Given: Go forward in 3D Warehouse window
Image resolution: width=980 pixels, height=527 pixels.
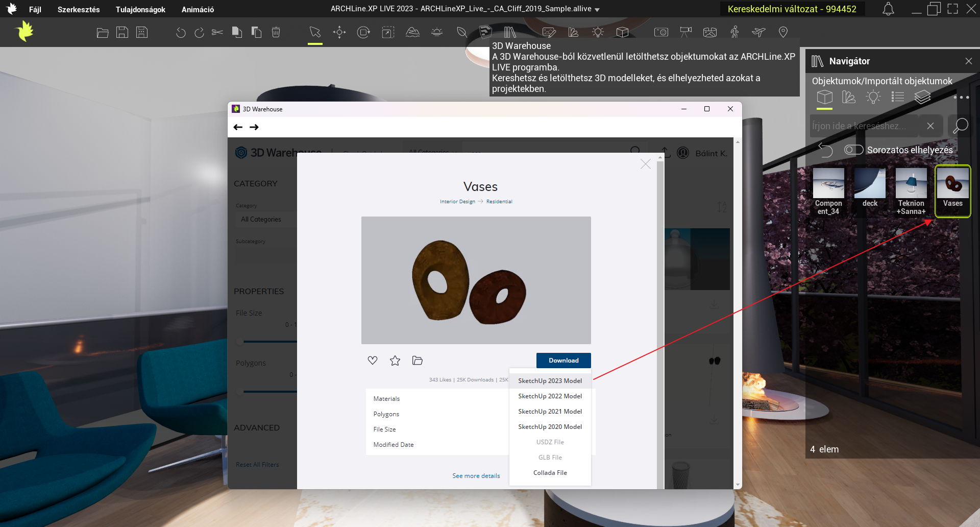Looking at the screenshot, I should click(x=254, y=127).
